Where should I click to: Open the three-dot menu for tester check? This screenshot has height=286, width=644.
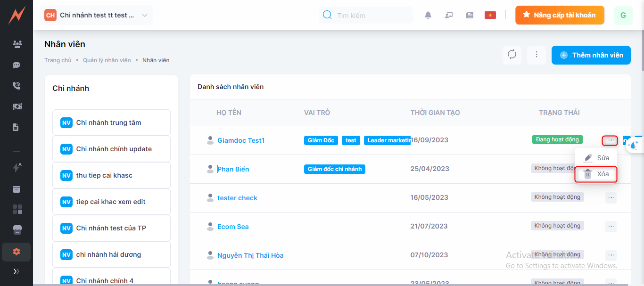point(611,198)
